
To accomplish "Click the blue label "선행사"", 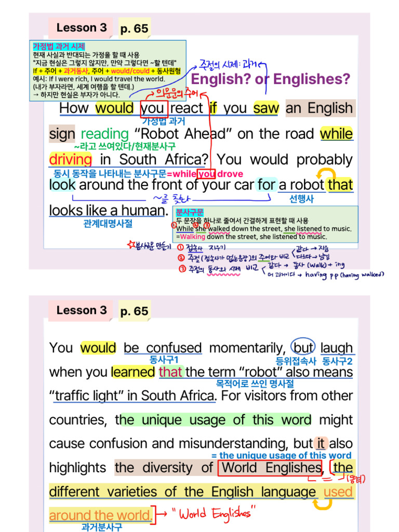I will 302,199.
